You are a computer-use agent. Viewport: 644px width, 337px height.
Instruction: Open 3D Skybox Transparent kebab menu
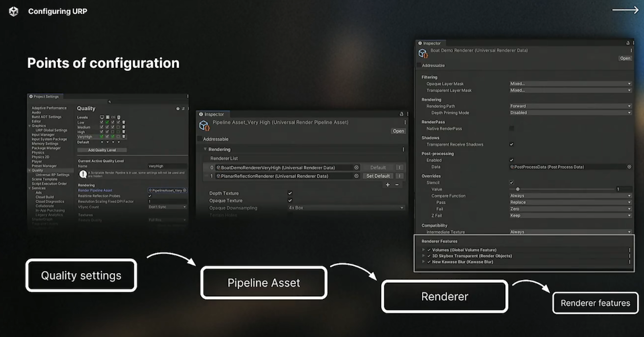tap(630, 256)
